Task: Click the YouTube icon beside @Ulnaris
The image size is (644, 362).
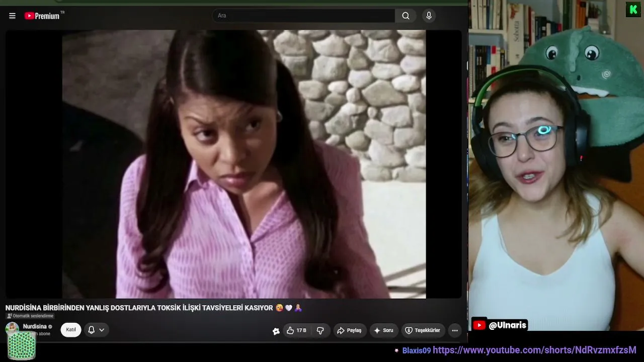Action: coord(479,325)
